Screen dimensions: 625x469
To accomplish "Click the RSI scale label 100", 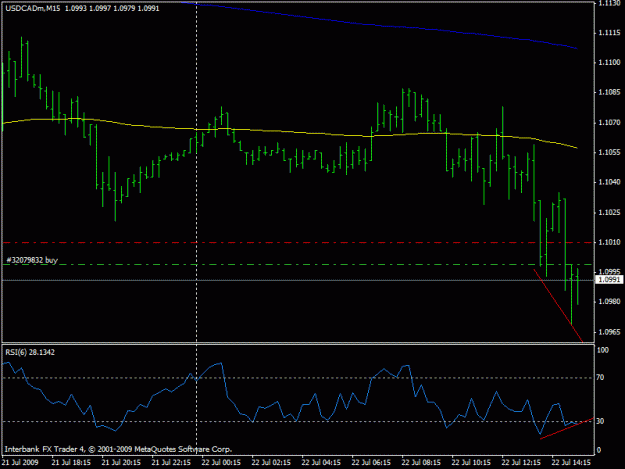I will [602, 350].
